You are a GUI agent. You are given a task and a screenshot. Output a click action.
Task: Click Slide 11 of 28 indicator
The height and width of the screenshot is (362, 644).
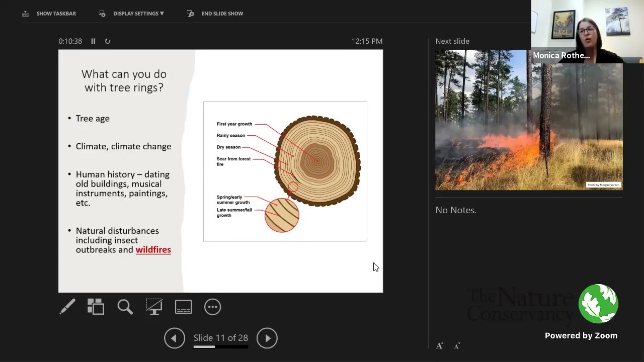(x=221, y=338)
